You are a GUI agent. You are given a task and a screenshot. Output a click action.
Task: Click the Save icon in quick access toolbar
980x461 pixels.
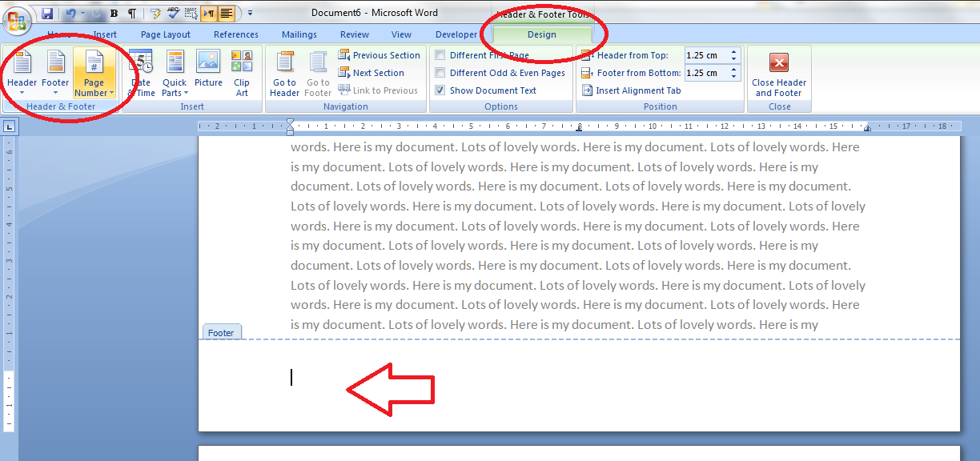pos(47,14)
